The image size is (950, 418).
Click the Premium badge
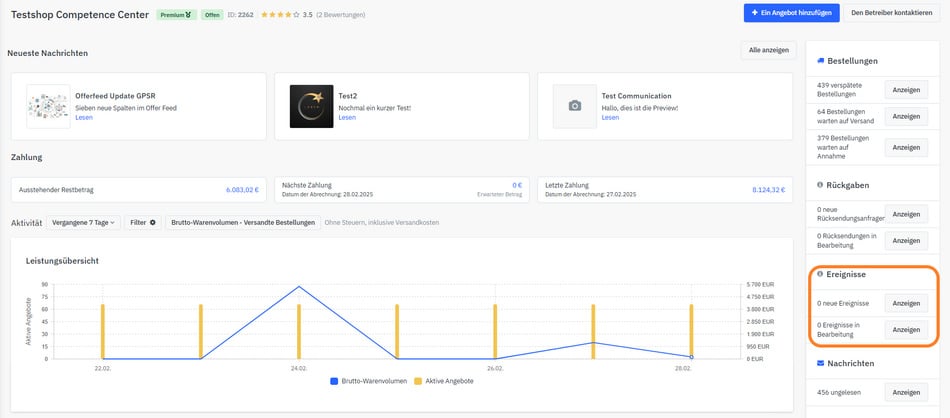tap(177, 15)
